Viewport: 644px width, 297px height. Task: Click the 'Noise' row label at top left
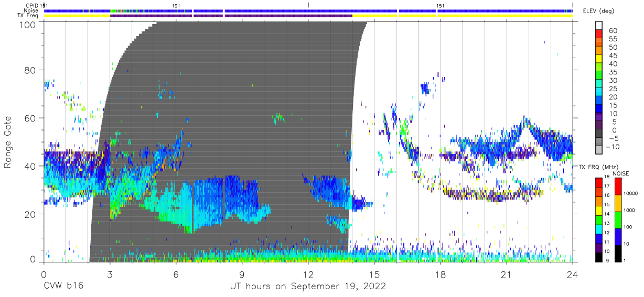(x=32, y=10)
